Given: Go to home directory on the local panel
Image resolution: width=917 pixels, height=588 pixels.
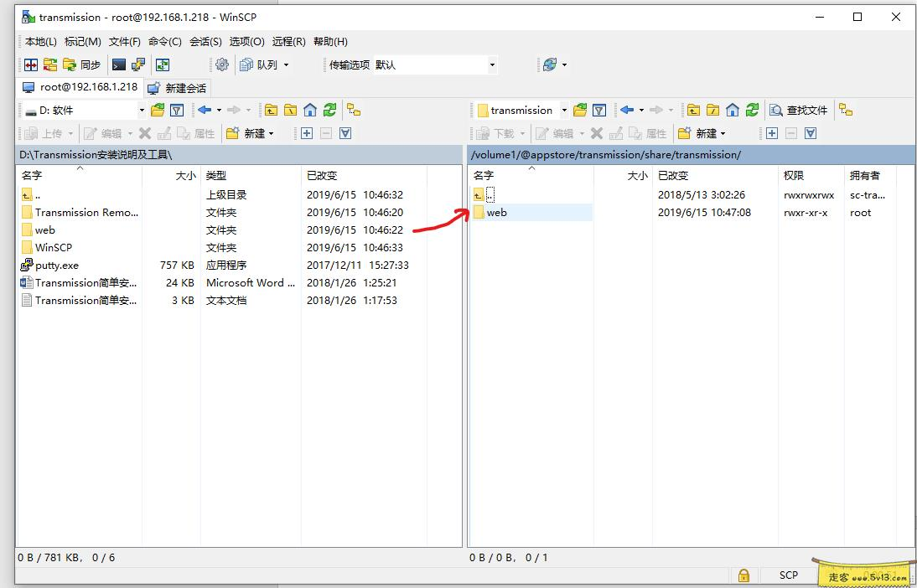Looking at the screenshot, I should pyautogui.click(x=310, y=110).
